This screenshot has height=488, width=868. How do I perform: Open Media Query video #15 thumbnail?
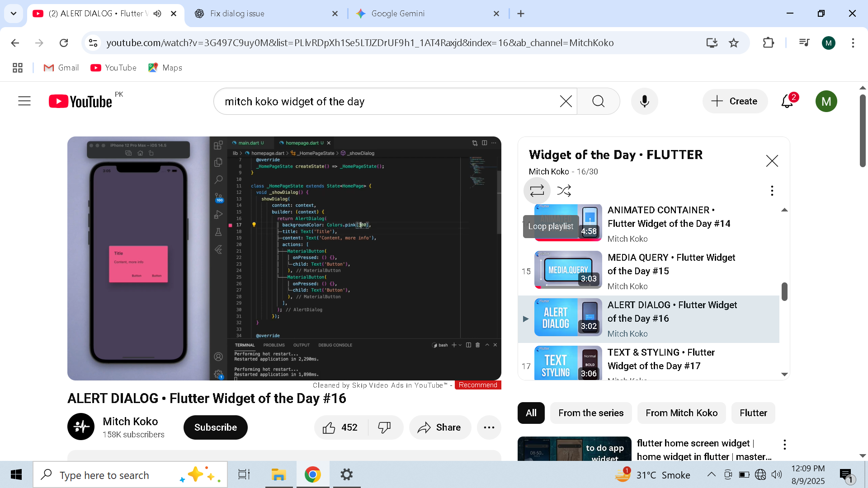point(568,270)
